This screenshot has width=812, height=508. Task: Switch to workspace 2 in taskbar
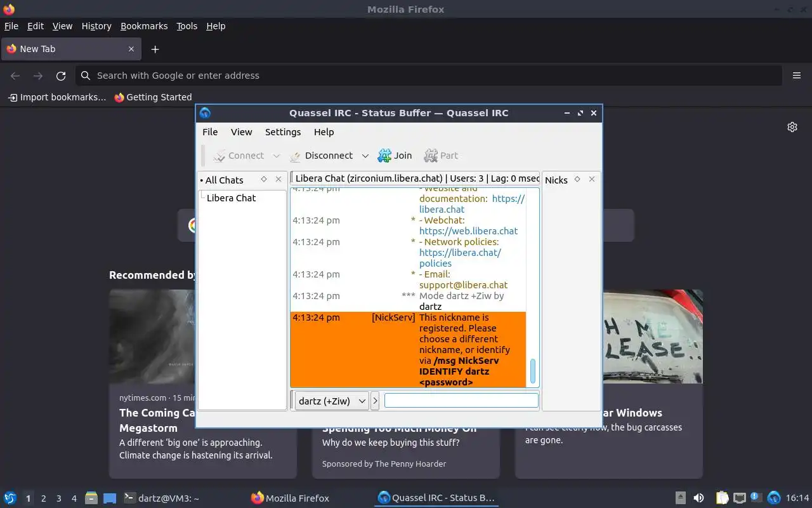click(44, 498)
